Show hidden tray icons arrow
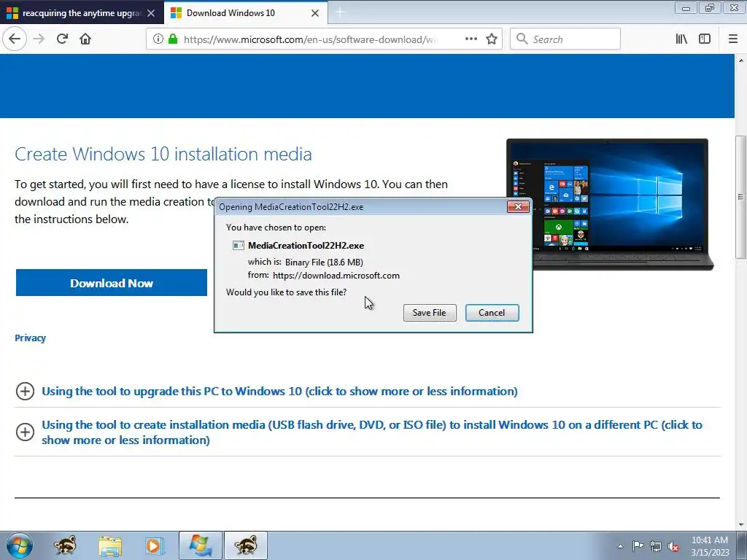 tap(620, 546)
